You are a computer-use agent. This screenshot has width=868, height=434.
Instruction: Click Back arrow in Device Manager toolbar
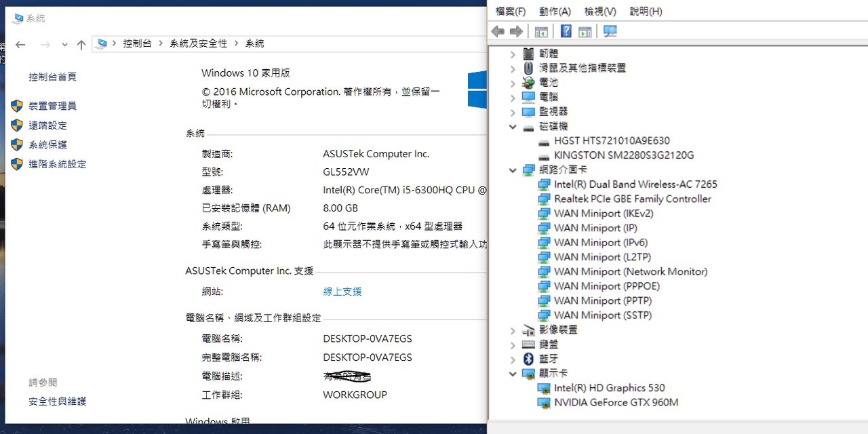click(498, 31)
